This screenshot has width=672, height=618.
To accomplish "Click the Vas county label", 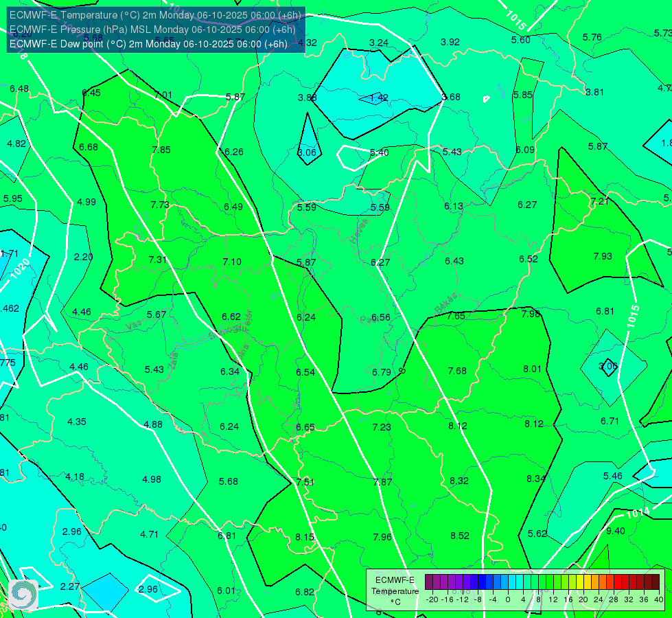I will point(133,326).
